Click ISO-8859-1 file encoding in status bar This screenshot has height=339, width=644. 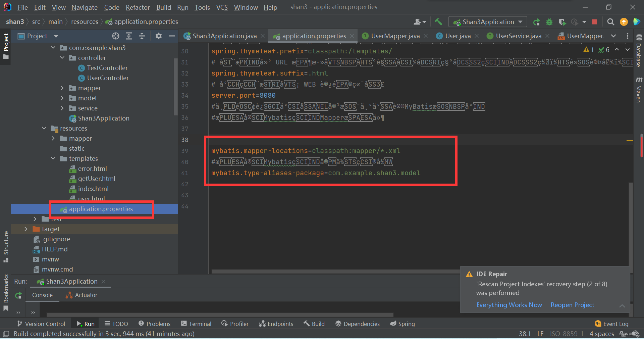pyautogui.click(x=567, y=334)
